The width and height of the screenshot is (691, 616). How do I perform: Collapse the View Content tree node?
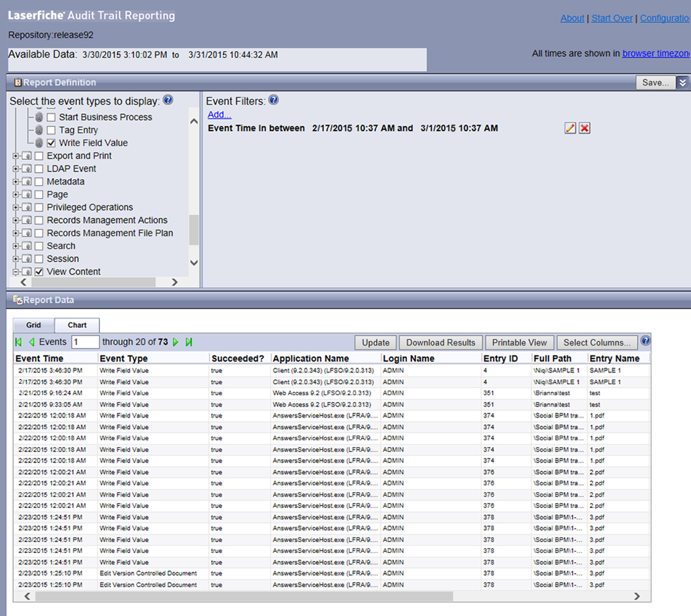pos(16,272)
